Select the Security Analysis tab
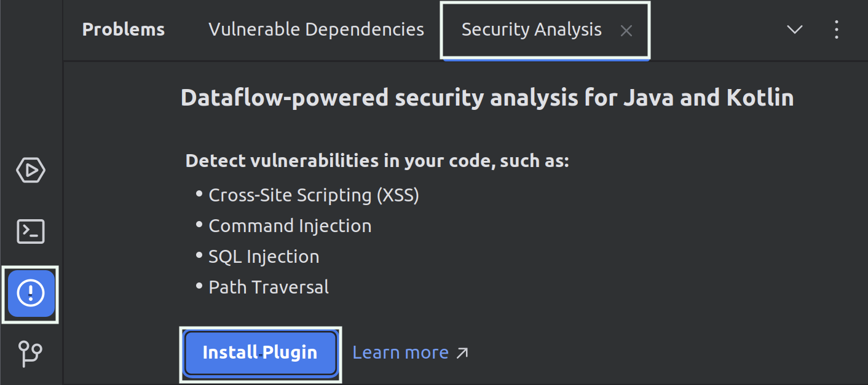This screenshot has width=868, height=385. pyautogui.click(x=531, y=29)
